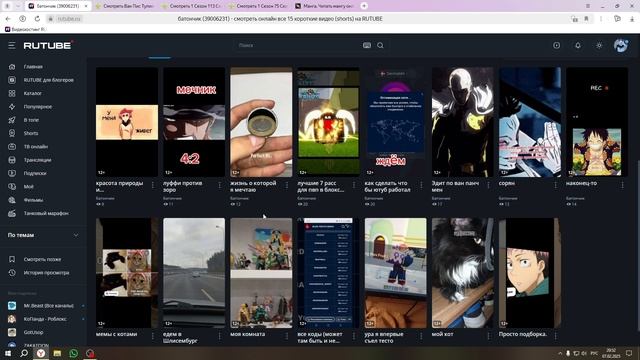Open browser downloads
This screenshot has height=360, width=640.
pyautogui.click(x=632, y=19)
